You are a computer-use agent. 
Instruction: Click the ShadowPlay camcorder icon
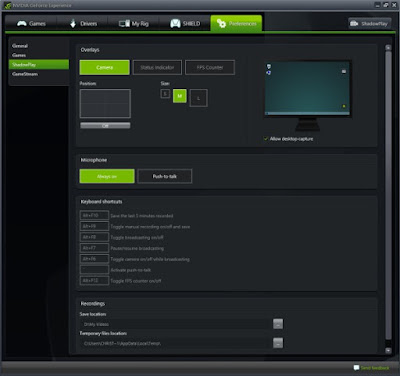(354, 24)
